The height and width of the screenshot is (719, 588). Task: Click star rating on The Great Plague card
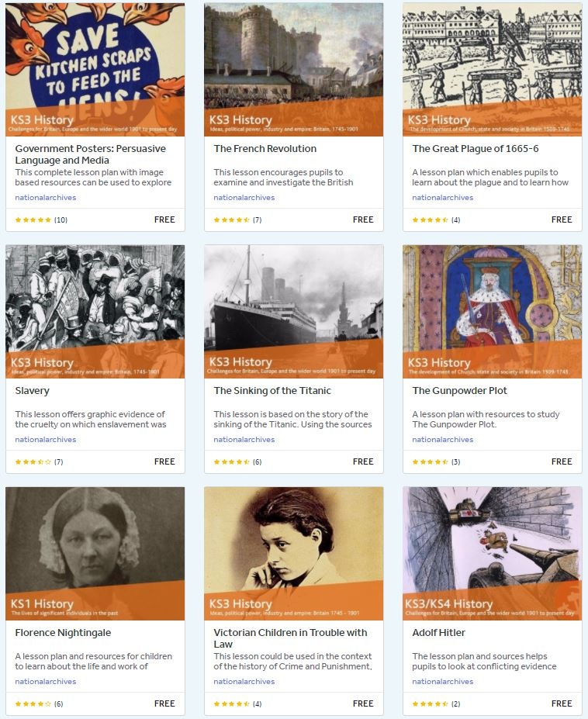tap(430, 220)
